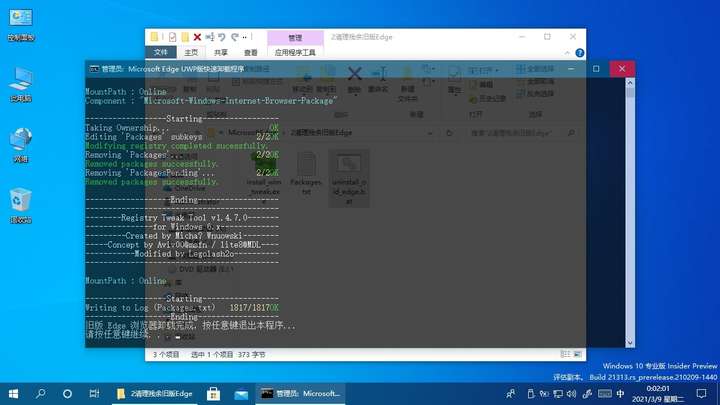Click the console scrollbar down arrow

pyautogui.click(x=630, y=343)
